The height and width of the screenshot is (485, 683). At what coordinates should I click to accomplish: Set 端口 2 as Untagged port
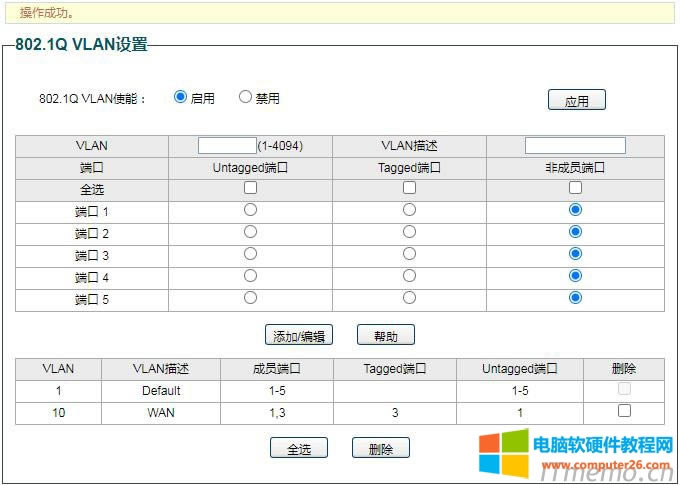250,232
